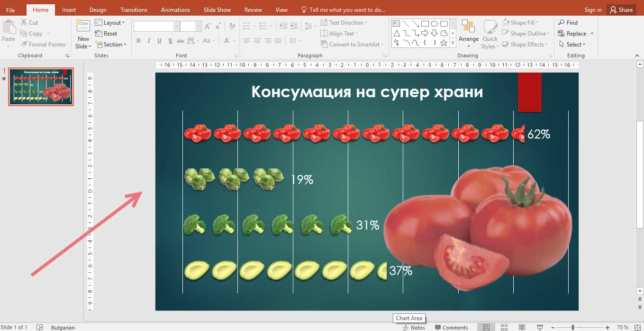Open the Layout dropdown
The height and width of the screenshot is (331, 644).
[110, 22]
